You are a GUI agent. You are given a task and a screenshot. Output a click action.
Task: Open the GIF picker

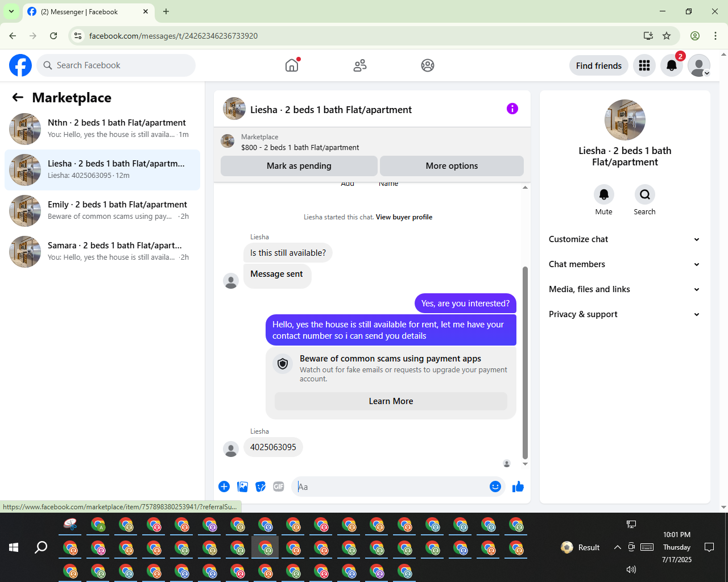coord(279,487)
